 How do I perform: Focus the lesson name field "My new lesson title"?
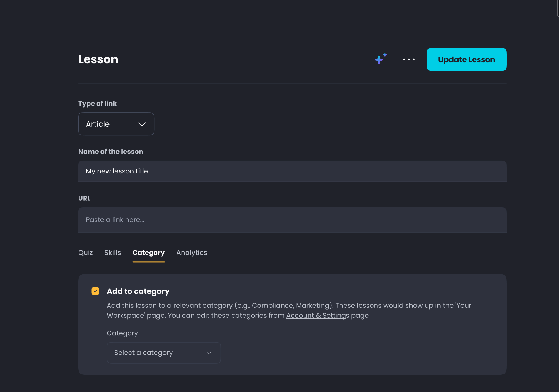tap(292, 171)
